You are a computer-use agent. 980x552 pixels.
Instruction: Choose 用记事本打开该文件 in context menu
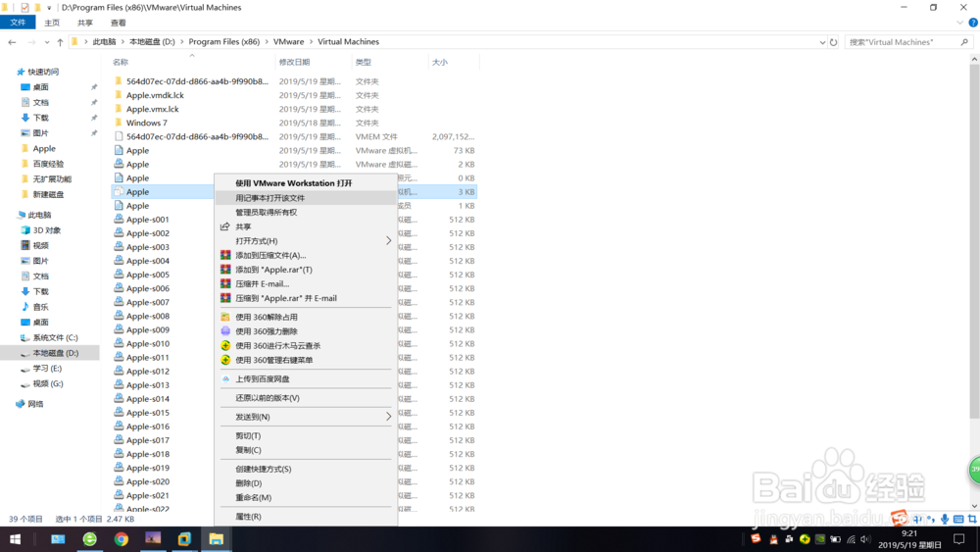tap(270, 197)
